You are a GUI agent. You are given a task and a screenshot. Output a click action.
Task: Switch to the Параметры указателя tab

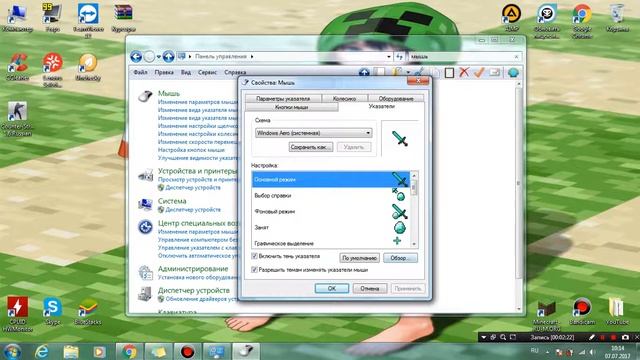tap(283, 98)
